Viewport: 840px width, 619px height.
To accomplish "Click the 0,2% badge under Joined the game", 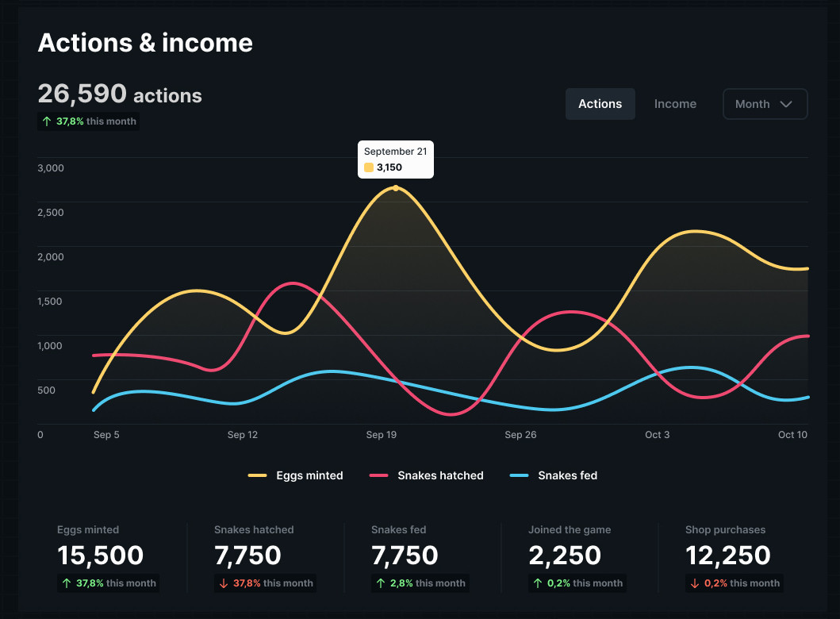I will coord(577,583).
